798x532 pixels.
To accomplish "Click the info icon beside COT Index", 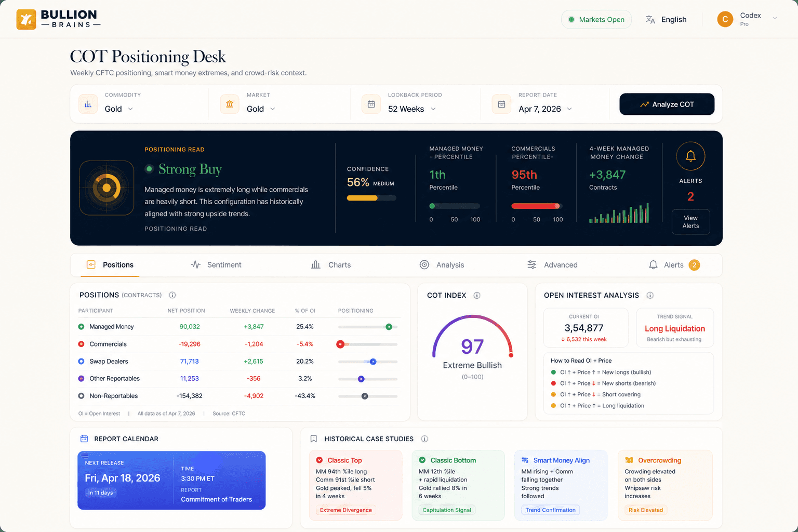I will point(477,295).
